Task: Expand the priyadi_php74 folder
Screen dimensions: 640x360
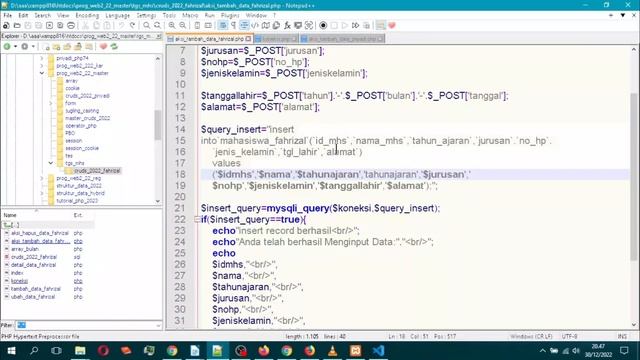Action: point(42,58)
